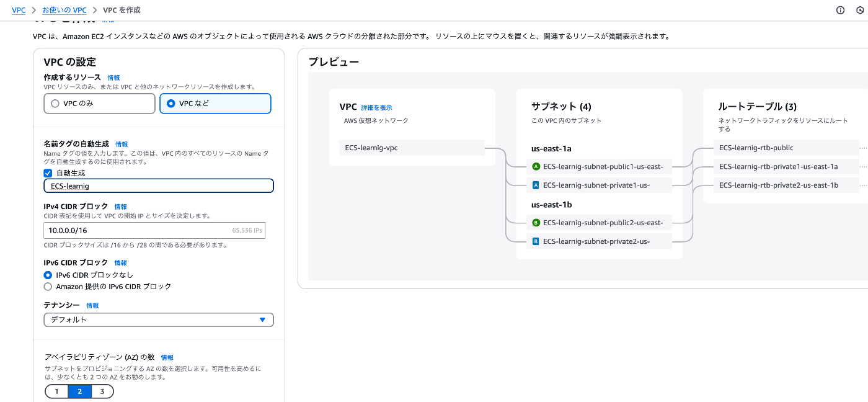Image resolution: width=868 pixels, height=402 pixels.
Task: Click 'VPC を作成' breadcrumb text
Action: click(122, 10)
